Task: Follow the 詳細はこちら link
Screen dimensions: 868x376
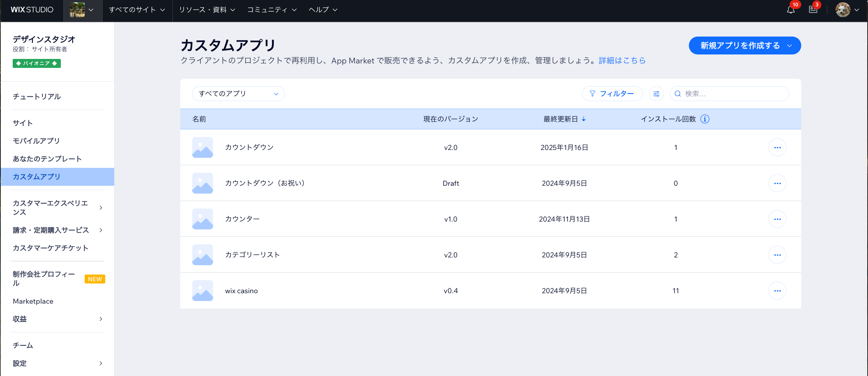Action: pyautogui.click(x=622, y=60)
